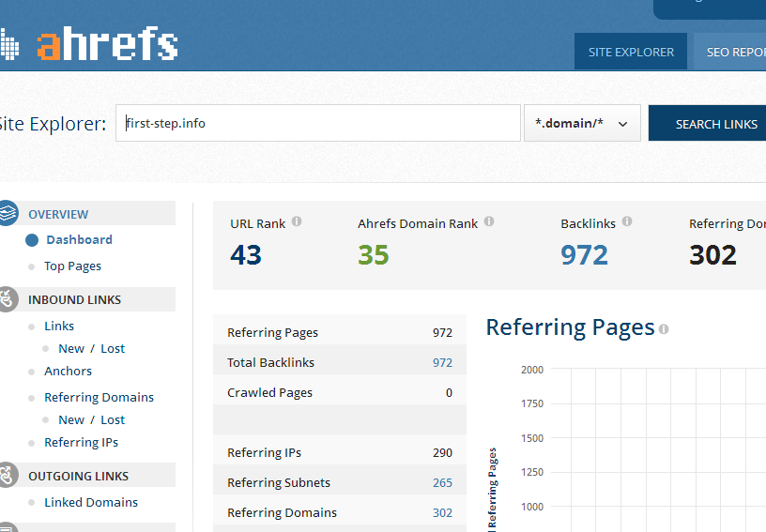This screenshot has width=766, height=532.
Task: Switch to the SEO Report tab
Action: pyautogui.click(x=729, y=52)
